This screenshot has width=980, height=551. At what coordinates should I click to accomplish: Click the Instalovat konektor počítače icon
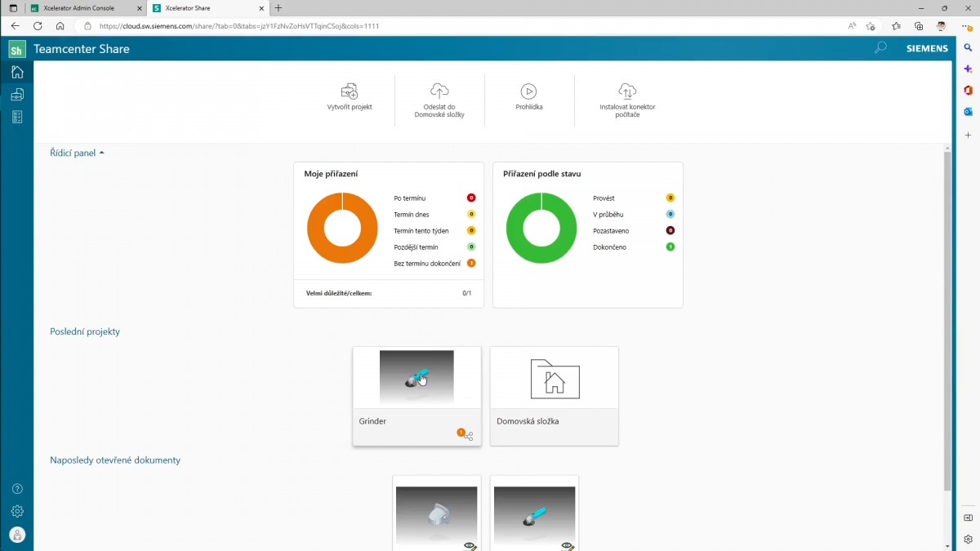(627, 91)
